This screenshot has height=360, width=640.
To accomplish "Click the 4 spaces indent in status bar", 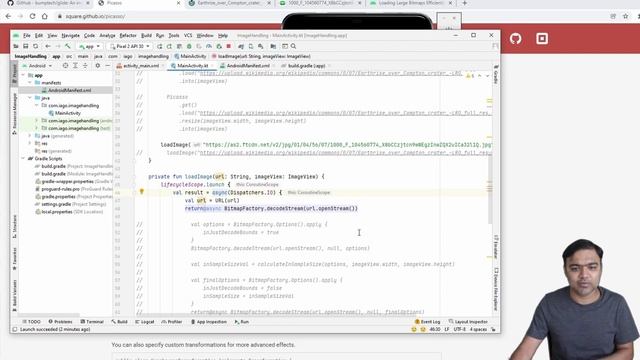I will click(478, 329).
